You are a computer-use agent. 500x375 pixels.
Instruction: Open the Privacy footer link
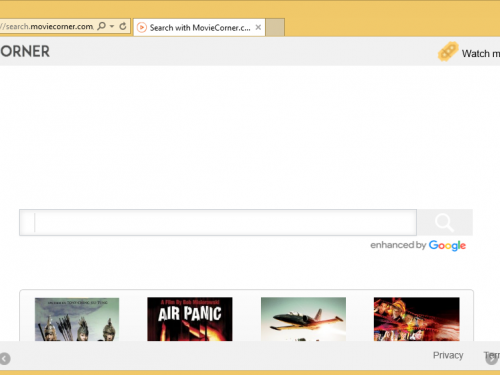(x=448, y=355)
